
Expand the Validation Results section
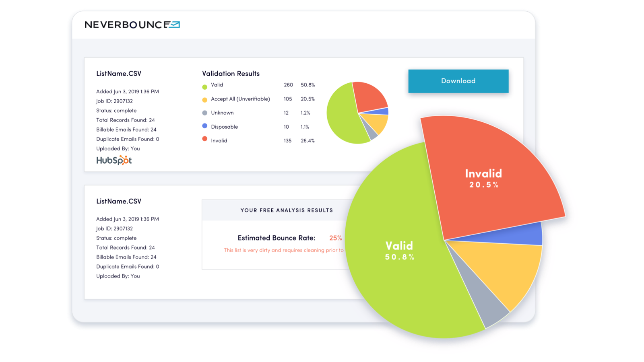pos(231,74)
